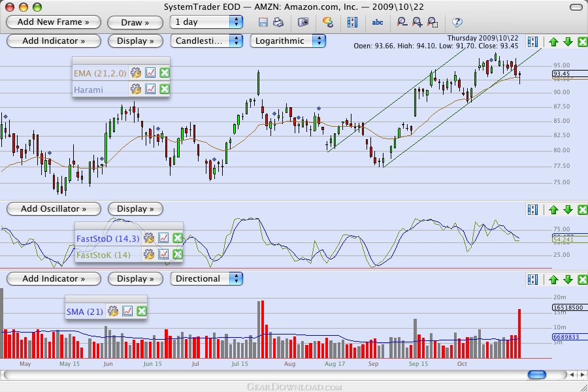
Task: Click volume frame resize layout icon
Action: [532, 279]
